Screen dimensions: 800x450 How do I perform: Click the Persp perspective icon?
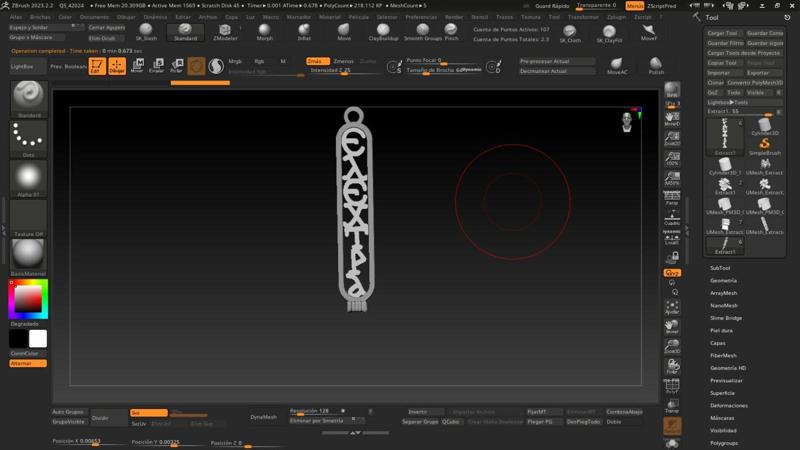pyautogui.click(x=672, y=198)
